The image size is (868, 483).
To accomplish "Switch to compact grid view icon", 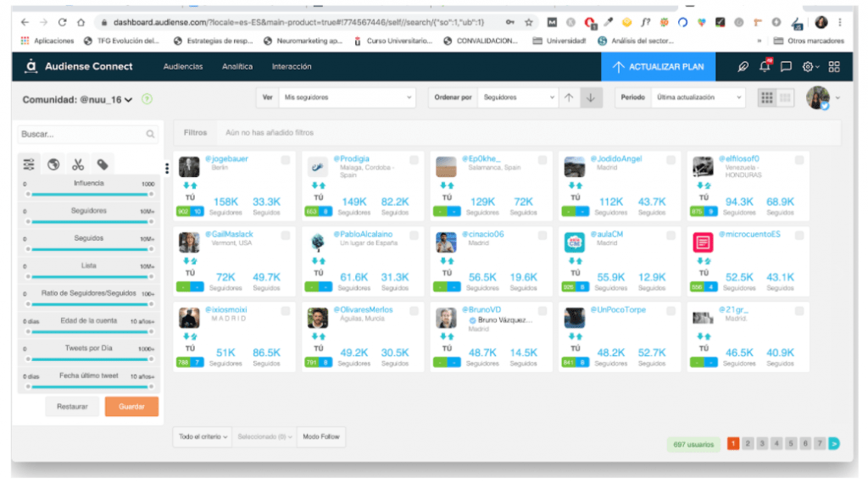I will (766, 98).
